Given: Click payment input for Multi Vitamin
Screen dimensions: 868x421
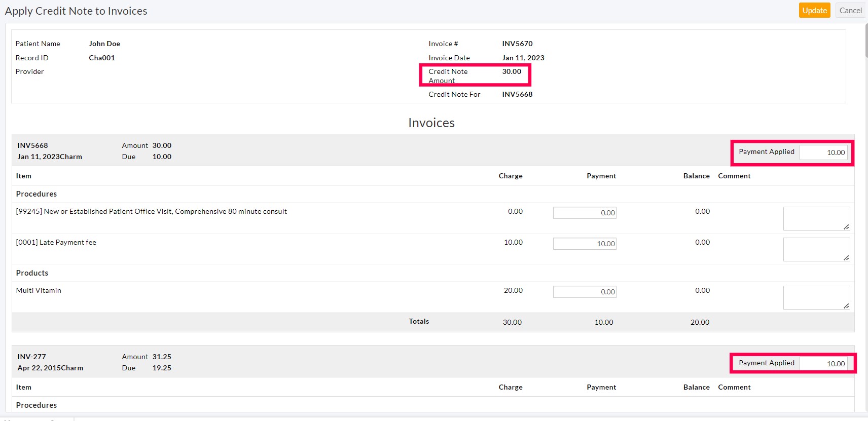Looking at the screenshot, I should pos(585,292).
